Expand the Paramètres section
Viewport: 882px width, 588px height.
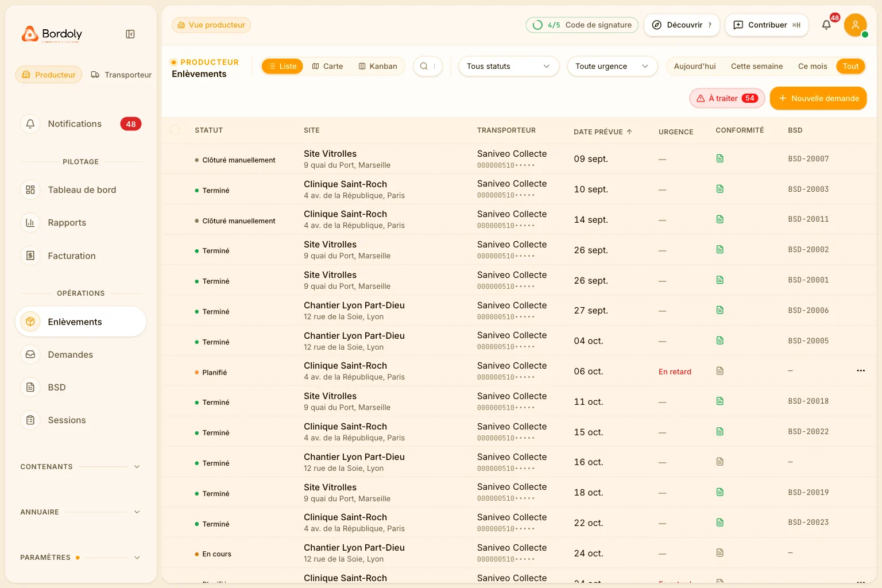coord(81,558)
